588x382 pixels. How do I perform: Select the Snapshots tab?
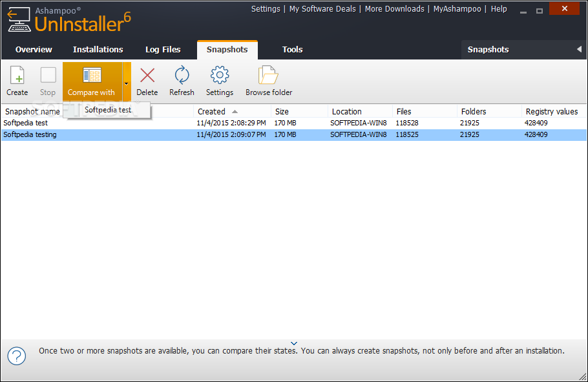coord(227,50)
